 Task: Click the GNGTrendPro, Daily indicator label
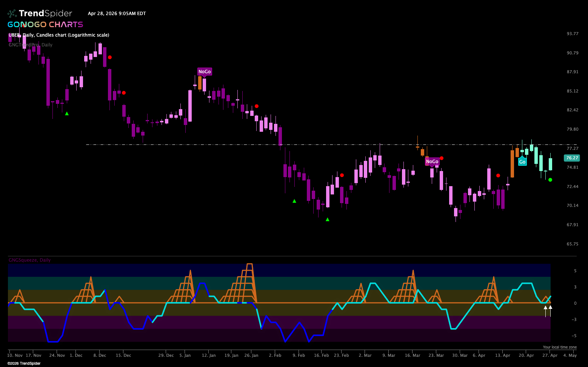31,45
